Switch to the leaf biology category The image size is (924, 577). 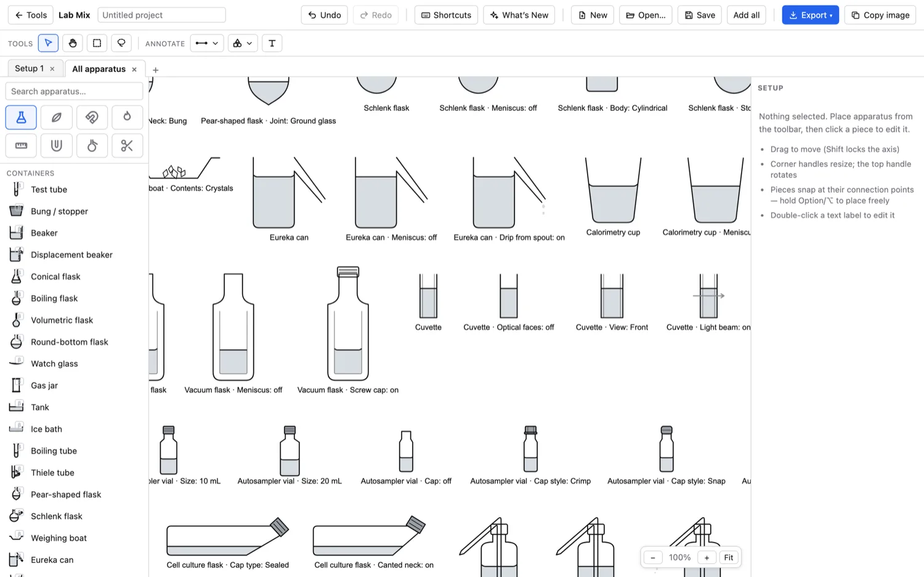[x=56, y=117]
